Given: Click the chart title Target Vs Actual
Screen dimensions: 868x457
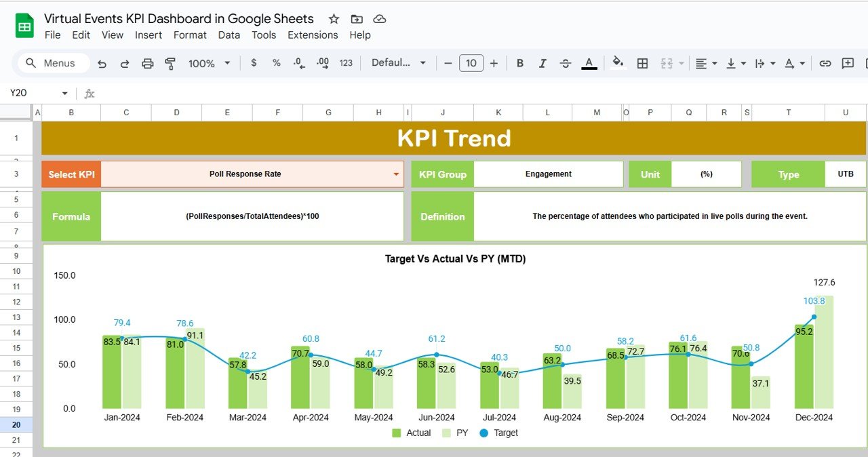Looking at the screenshot, I should click(455, 259).
